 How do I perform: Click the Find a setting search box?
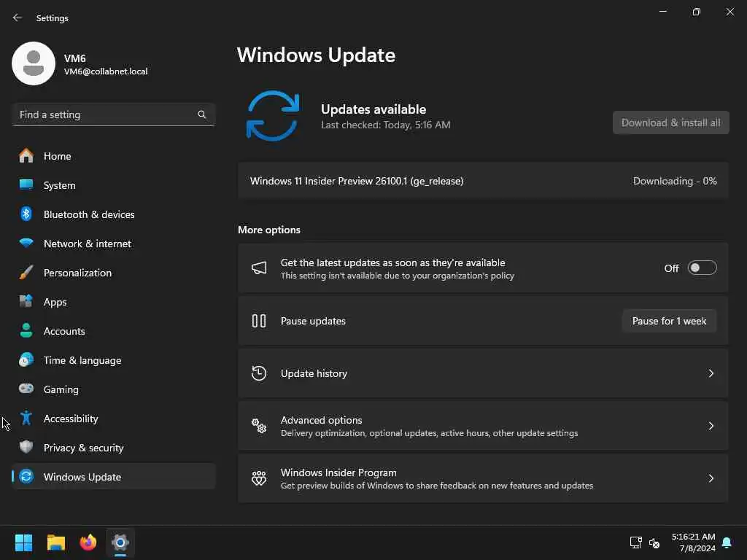coord(113,114)
